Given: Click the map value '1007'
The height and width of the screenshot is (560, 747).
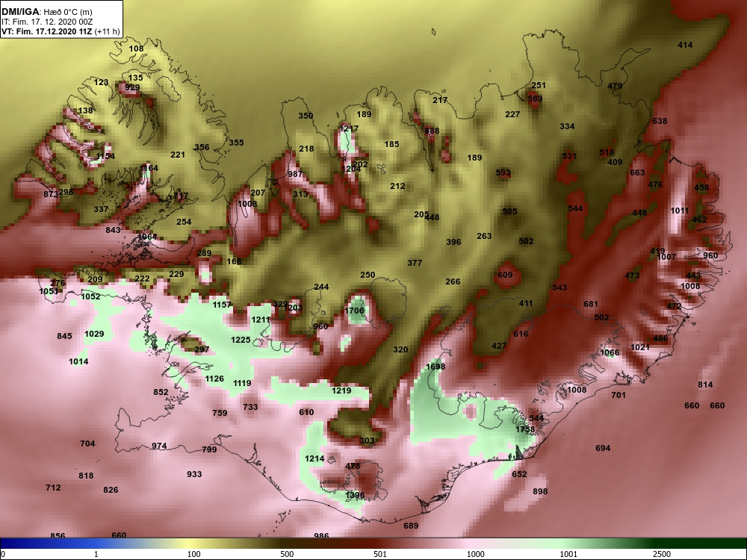Looking at the screenshot, I should coord(666,257).
